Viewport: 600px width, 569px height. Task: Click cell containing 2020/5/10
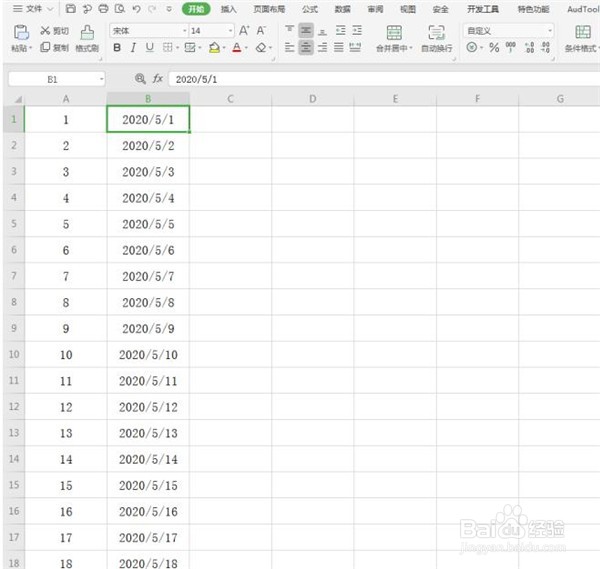148,355
